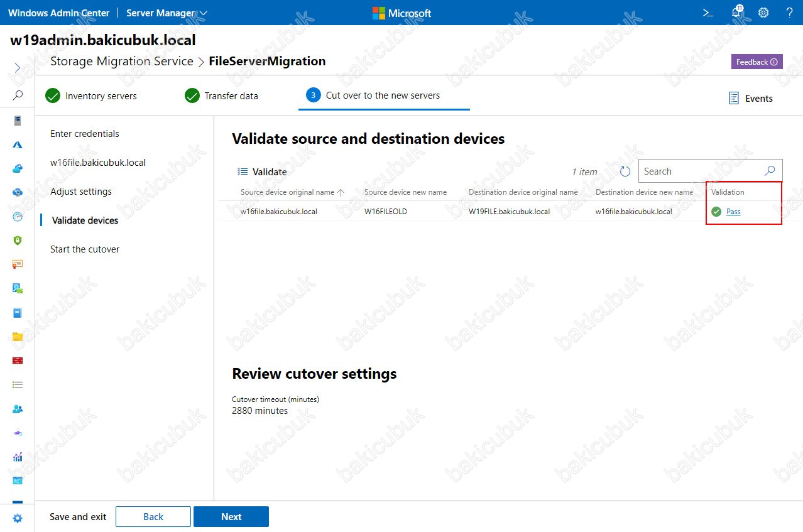The image size is (803, 532).
Task: Open the Networks tool icon
Action: 18,433
